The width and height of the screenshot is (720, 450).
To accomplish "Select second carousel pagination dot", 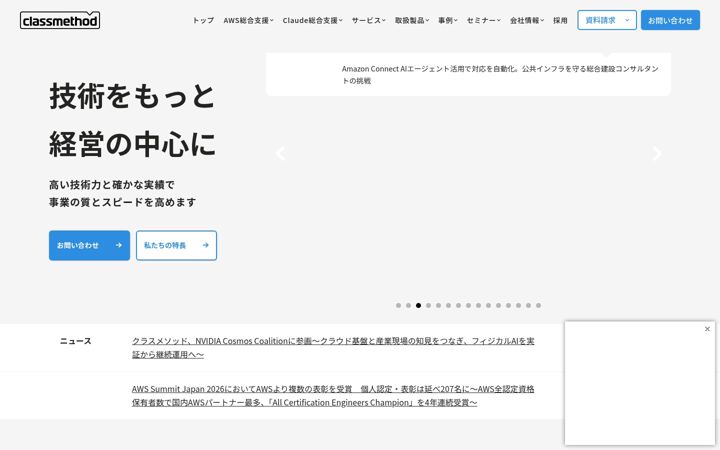I will (408, 305).
